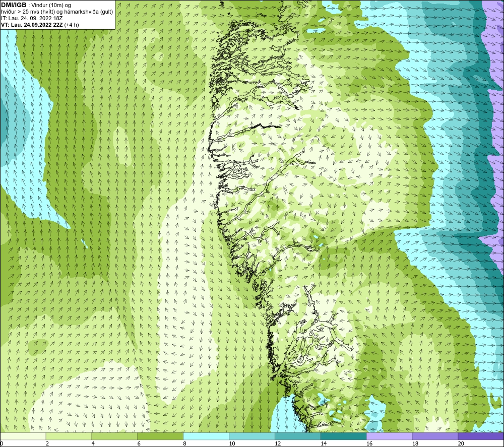Click the legend scale label '2'

47,443
